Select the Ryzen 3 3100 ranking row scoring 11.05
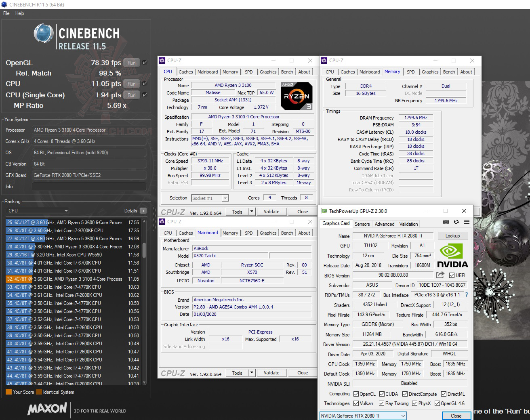Image resolution: width=530 pixels, height=420 pixels. pos(73,279)
